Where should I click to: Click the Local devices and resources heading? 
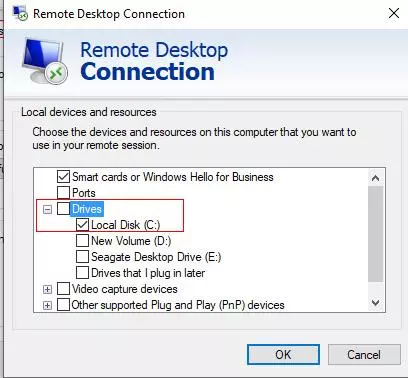89,112
